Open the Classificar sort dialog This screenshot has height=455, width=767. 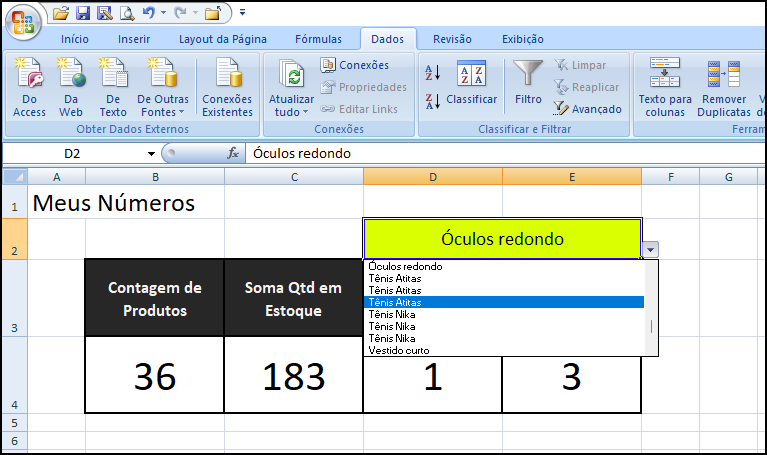(x=472, y=83)
